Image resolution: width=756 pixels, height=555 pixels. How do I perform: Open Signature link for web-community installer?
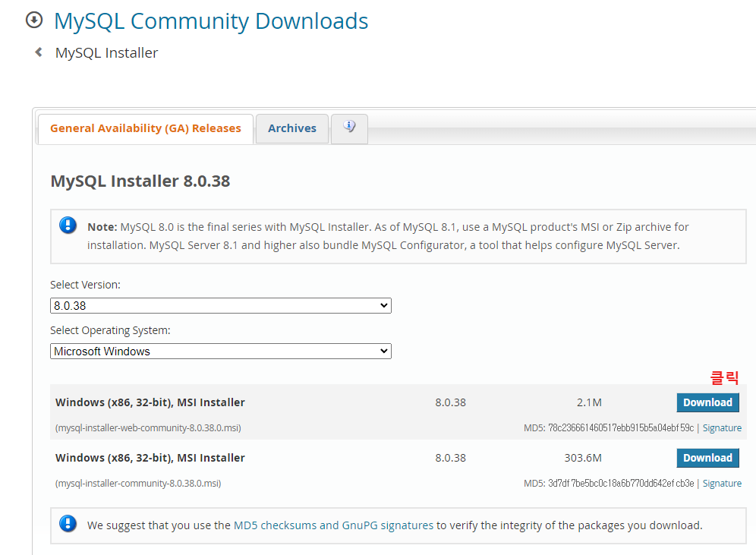(722, 427)
